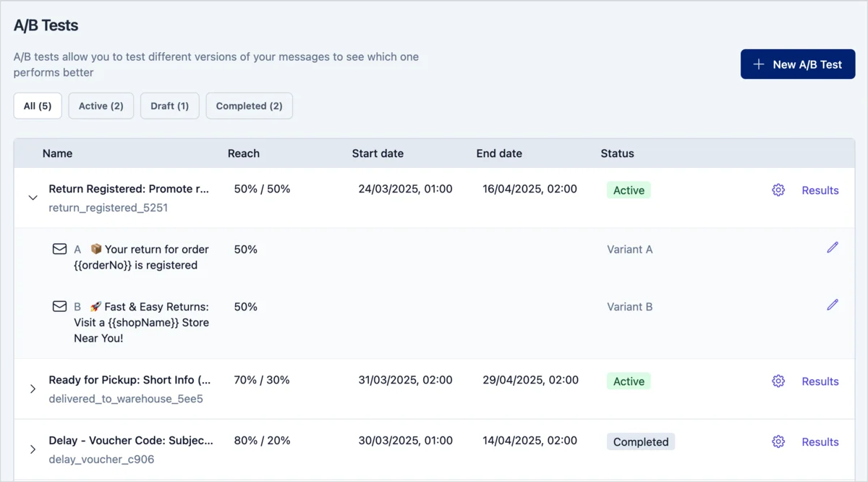Open settings gear for Delay Voucher Code test
The width and height of the screenshot is (868, 482).
pos(778,441)
